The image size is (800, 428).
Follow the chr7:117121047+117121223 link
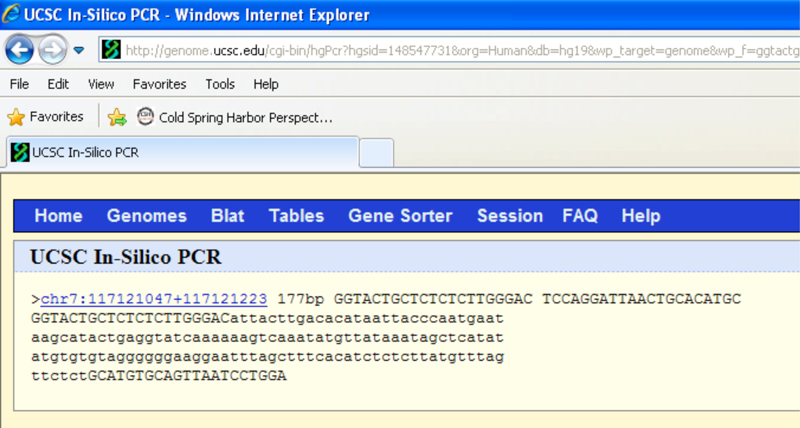pyautogui.click(x=154, y=299)
